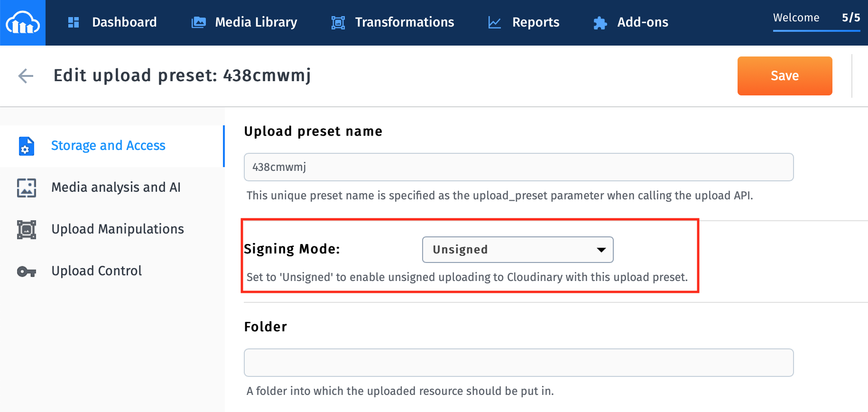
Task: Click the Upload Control key icon
Action: coord(27,271)
